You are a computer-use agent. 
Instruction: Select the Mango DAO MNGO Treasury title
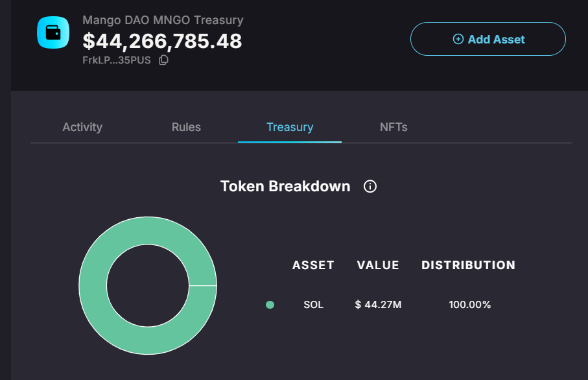click(x=162, y=20)
